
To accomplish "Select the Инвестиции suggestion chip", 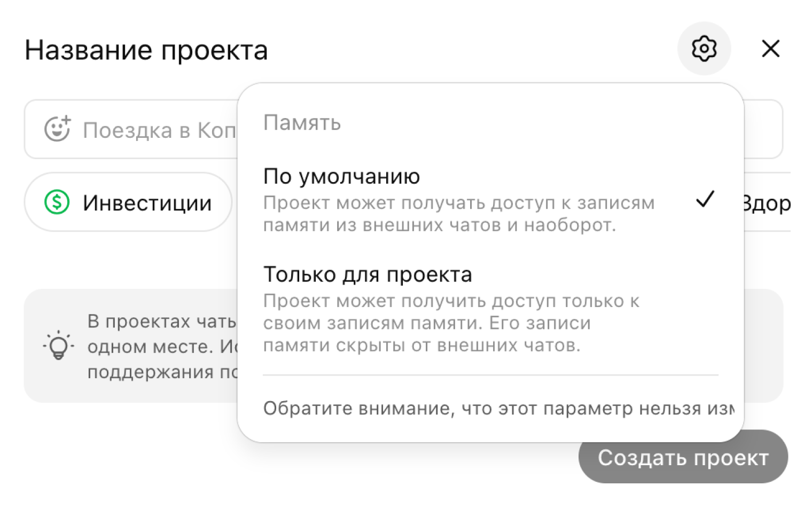I will click(x=128, y=202).
